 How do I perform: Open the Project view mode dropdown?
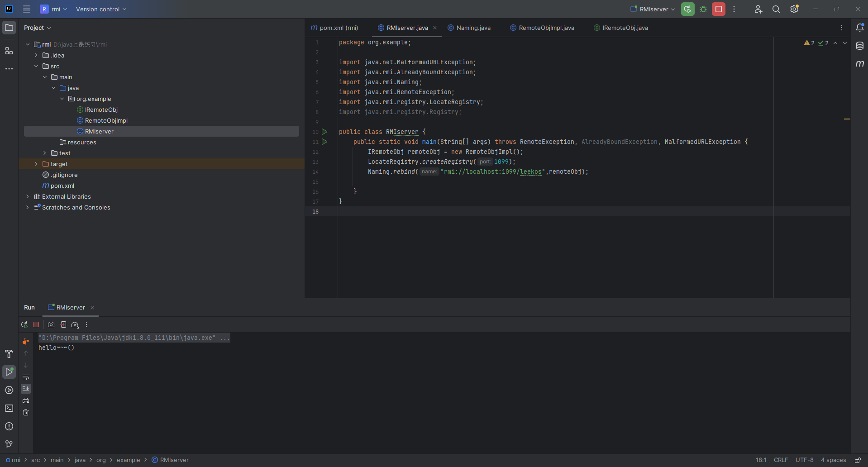pos(38,28)
